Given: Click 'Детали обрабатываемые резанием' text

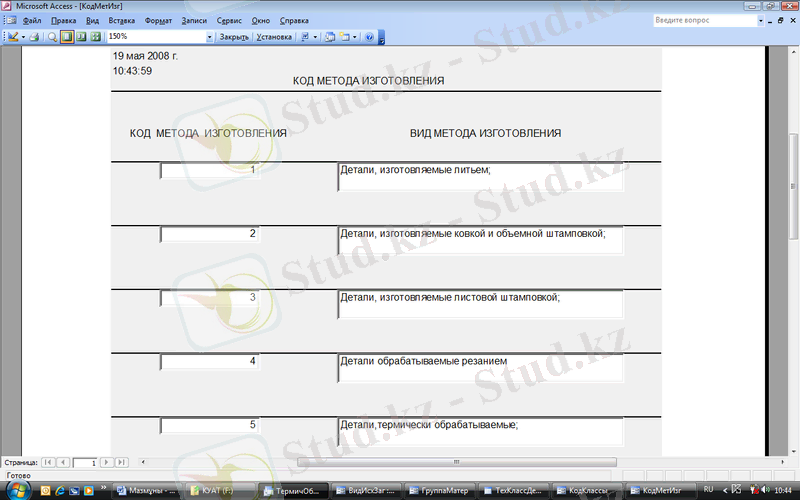Looking at the screenshot, I should (x=423, y=361).
